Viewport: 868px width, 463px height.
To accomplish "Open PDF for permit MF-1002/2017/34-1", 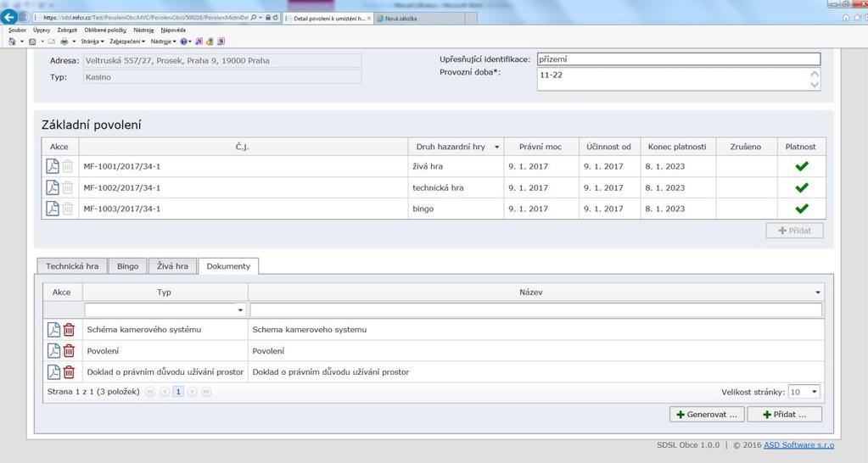I will [x=52, y=187].
